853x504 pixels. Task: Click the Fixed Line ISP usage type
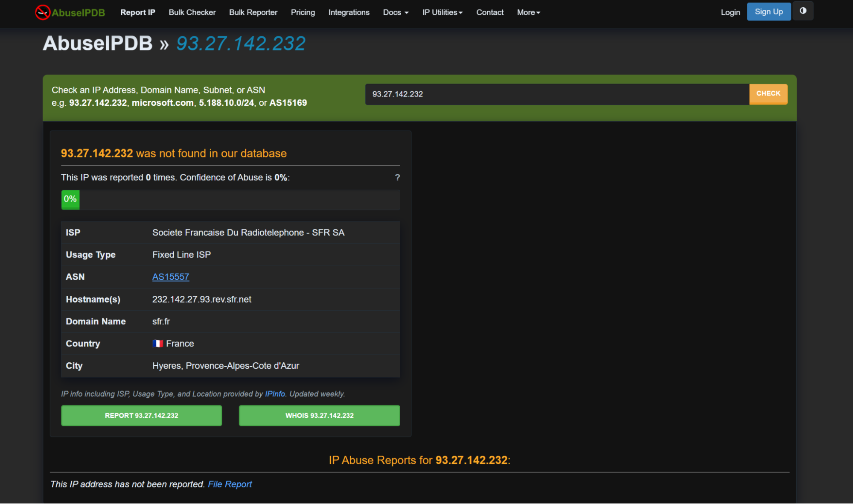coord(181,255)
